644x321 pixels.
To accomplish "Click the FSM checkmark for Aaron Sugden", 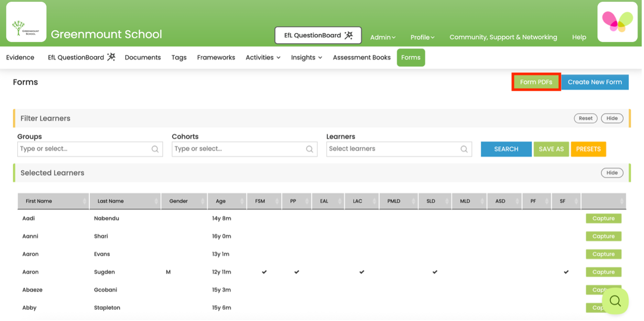I will (264, 272).
